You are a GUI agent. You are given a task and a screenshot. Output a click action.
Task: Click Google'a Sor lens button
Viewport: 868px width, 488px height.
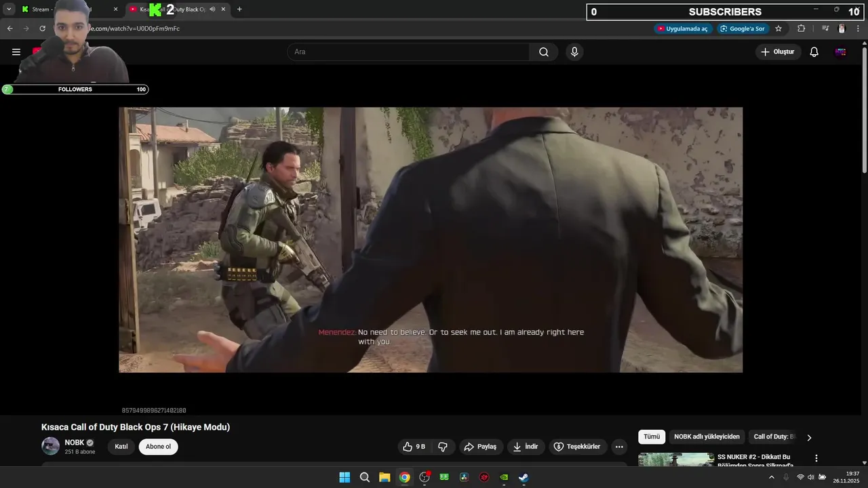click(x=743, y=28)
